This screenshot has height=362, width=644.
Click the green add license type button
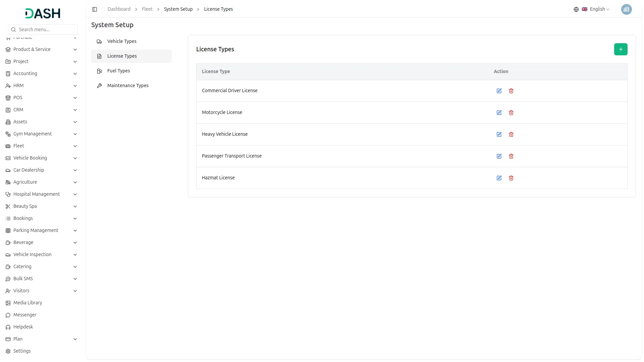pos(621,49)
